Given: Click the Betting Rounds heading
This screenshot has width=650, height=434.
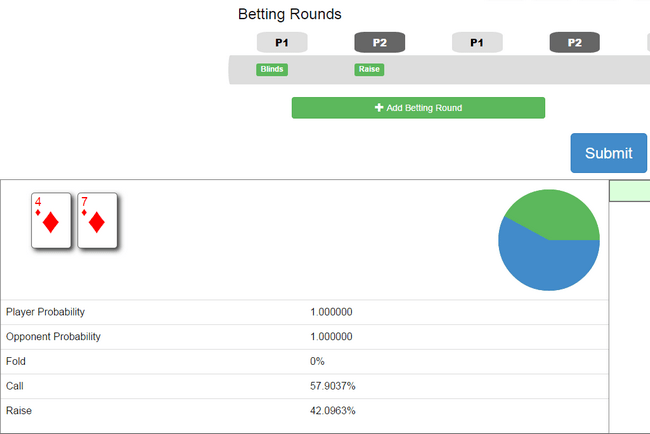Looking at the screenshot, I should (290, 14).
